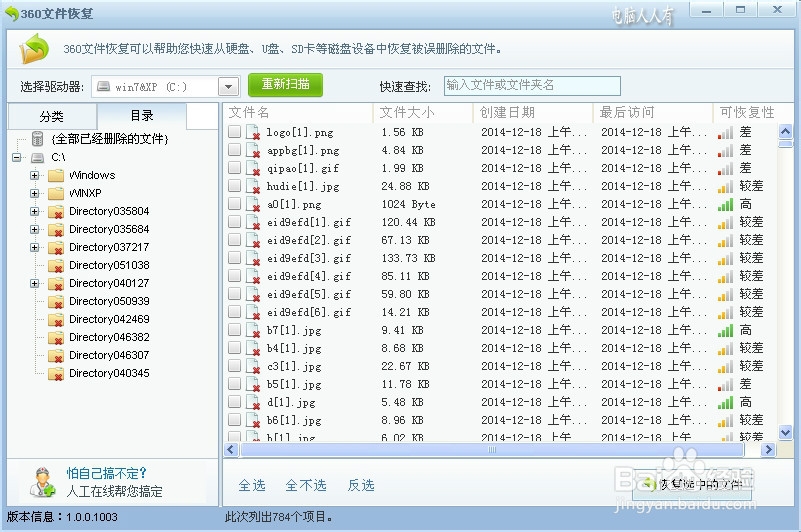Screen dimensions: 801x532
Task: Click the file icon of d[1].jpg
Action: point(253,402)
